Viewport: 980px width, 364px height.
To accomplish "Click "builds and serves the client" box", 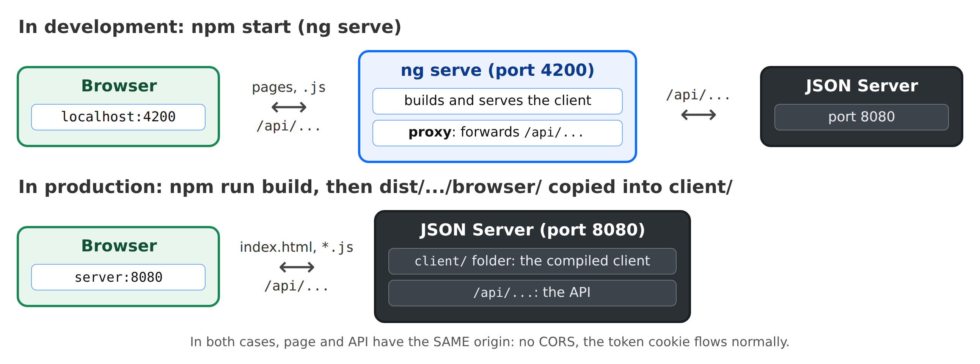I will click(497, 101).
